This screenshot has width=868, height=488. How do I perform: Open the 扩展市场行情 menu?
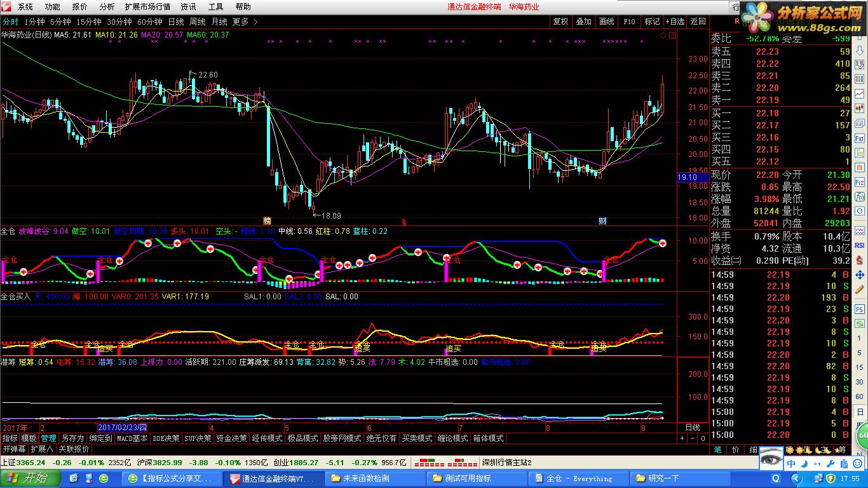[x=147, y=7]
